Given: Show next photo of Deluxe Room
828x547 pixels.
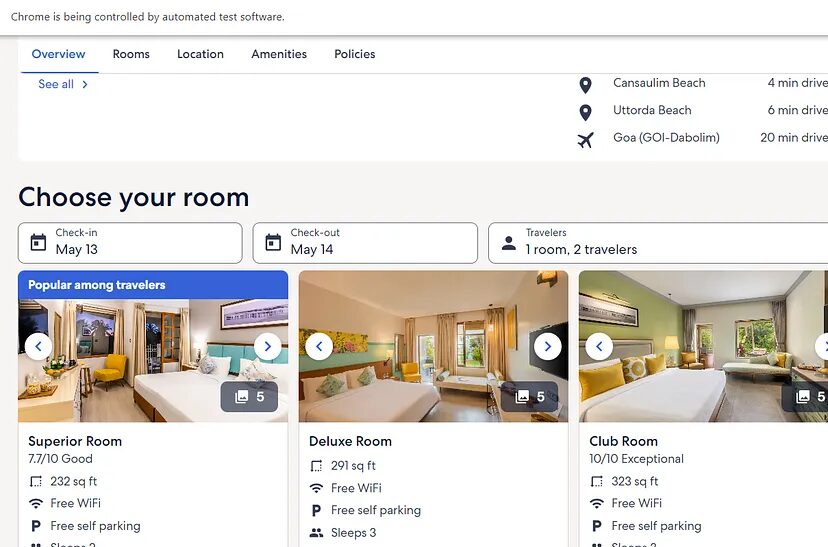Looking at the screenshot, I should coord(548,346).
